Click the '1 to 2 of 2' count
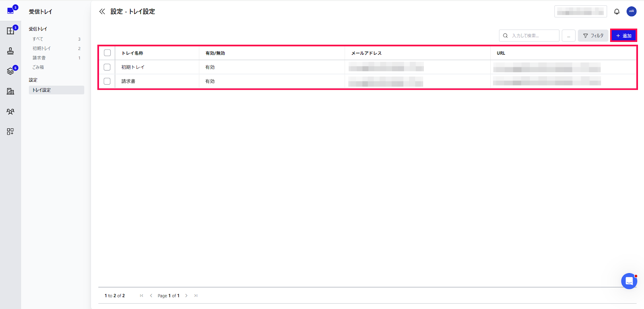The height and width of the screenshot is (309, 644). click(115, 296)
